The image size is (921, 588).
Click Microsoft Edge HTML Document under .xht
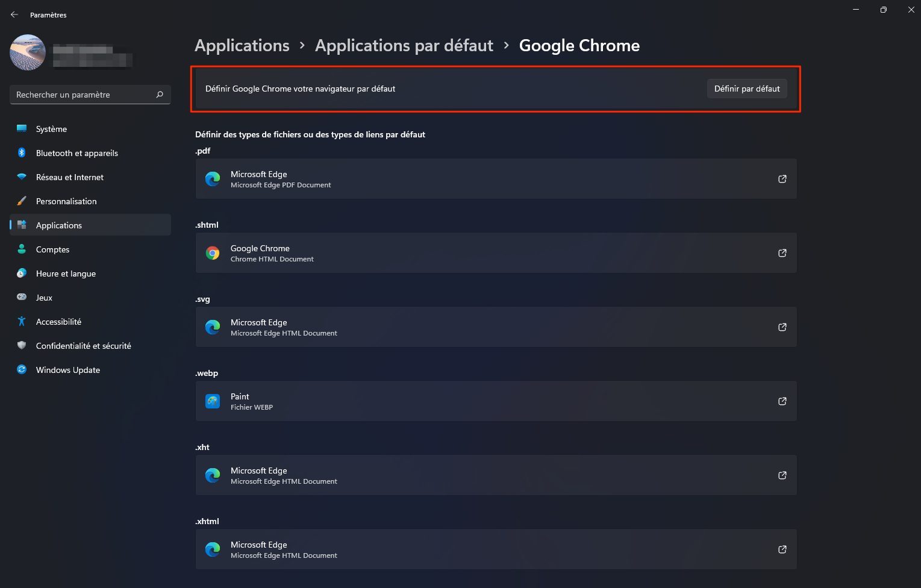(x=284, y=481)
